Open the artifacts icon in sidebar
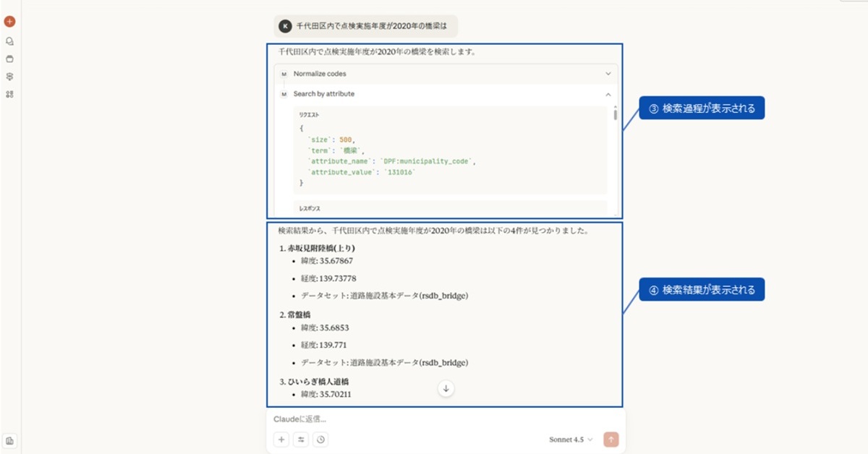 pyautogui.click(x=9, y=77)
